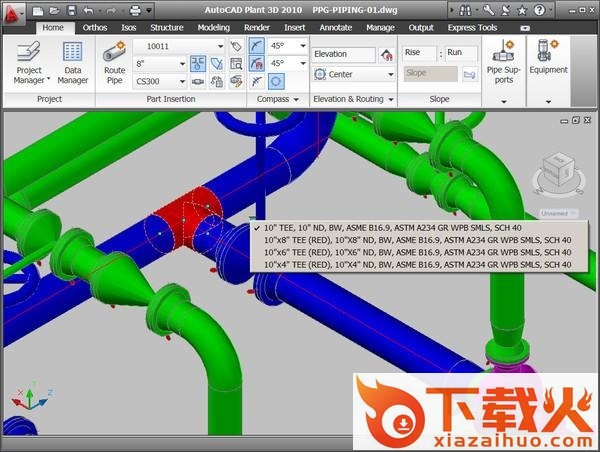The width and height of the screenshot is (600, 452).
Task: Select the 10"x4" TEE (RED) entry
Action: click(x=419, y=264)
